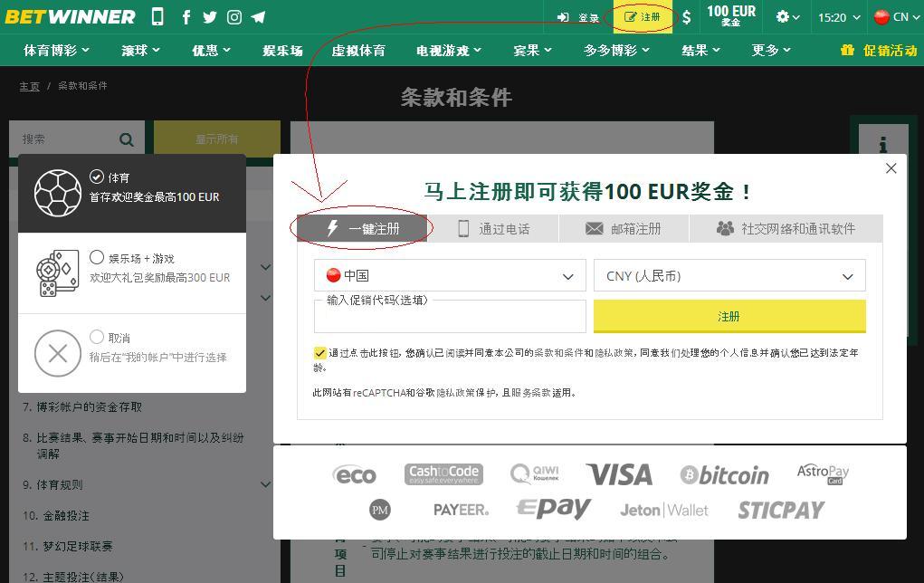Open the CN language dropdown
The image size is (924, 583).
(896, 17)
